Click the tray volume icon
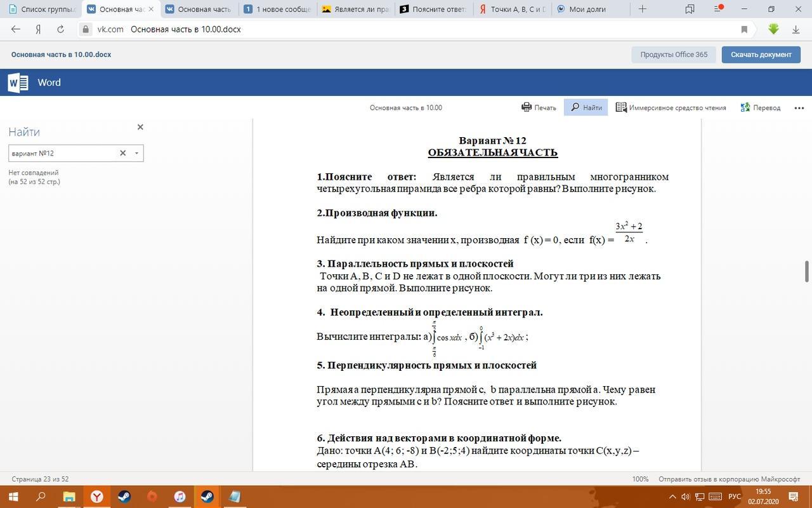The image size is (812, 508). 685,497
